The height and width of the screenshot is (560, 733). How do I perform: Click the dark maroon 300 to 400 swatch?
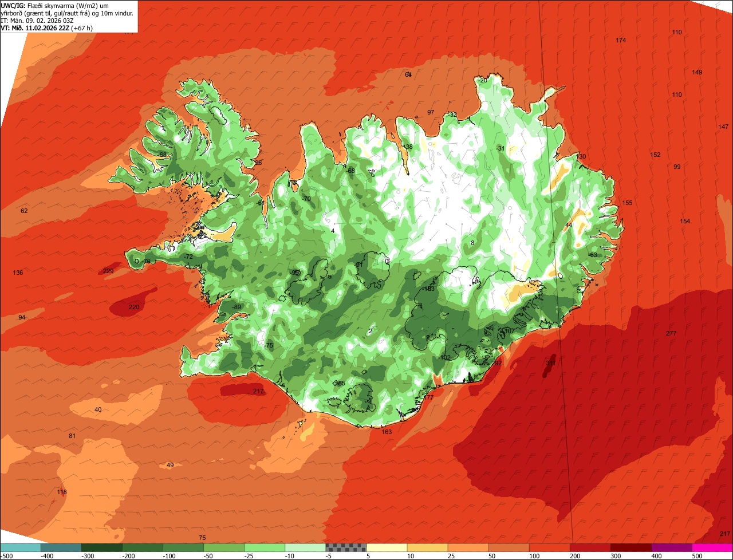tap(630, 547)
